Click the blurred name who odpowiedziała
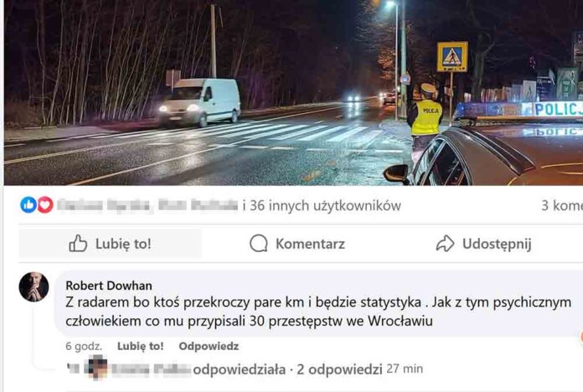The width and height of the screenshot is (583, 392). pos(152,369)
